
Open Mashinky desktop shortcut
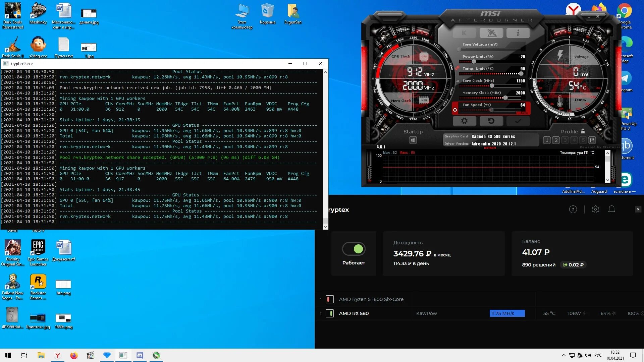(38, 13)
